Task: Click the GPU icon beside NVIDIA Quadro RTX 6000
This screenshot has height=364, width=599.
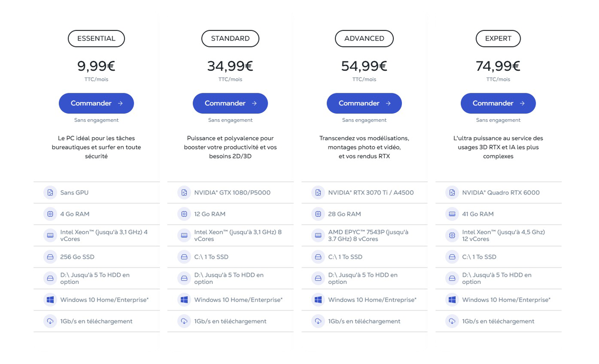Action: (452, 192)
